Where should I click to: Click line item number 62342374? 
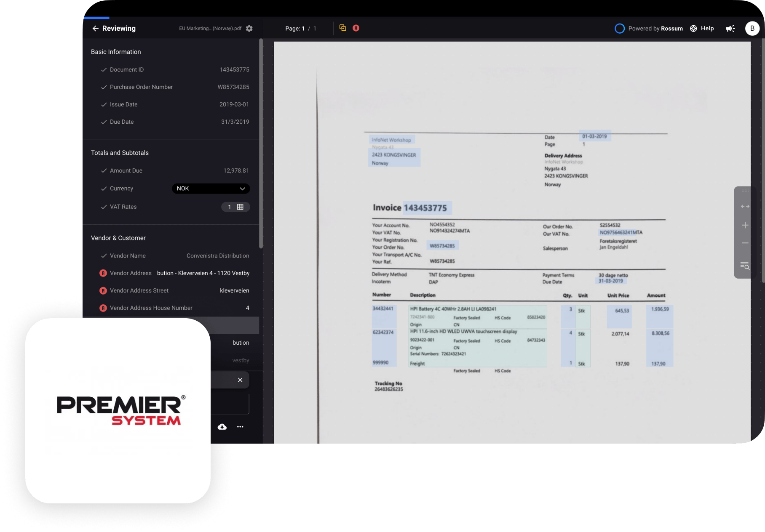click(383, 332)
